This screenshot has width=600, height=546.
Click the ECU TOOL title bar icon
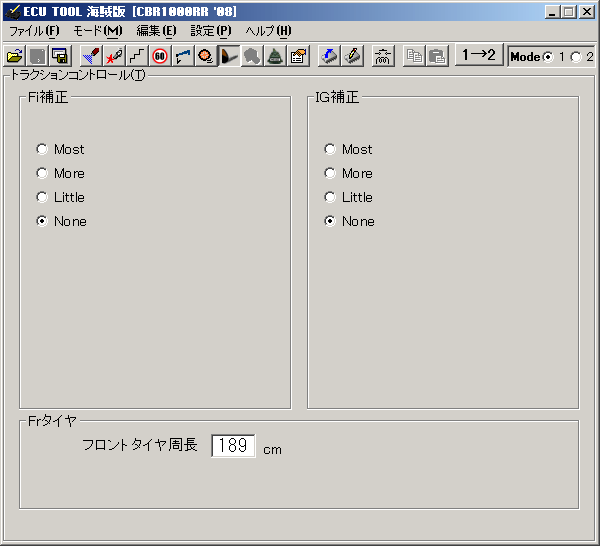(12, 12)
